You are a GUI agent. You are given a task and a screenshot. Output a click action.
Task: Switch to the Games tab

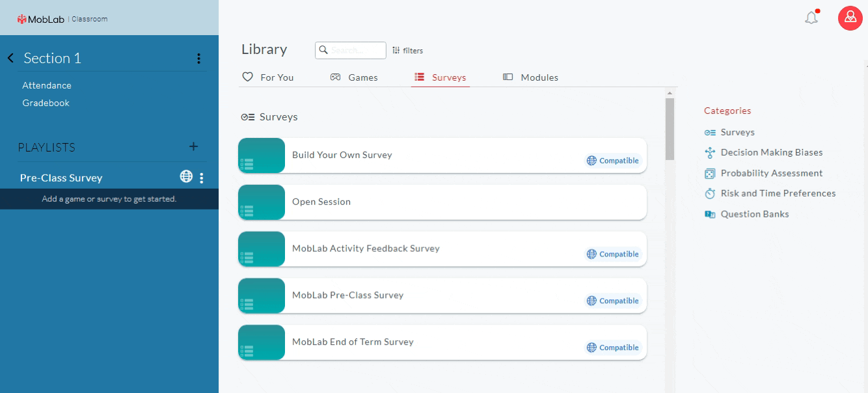click(x=354, y=77)
